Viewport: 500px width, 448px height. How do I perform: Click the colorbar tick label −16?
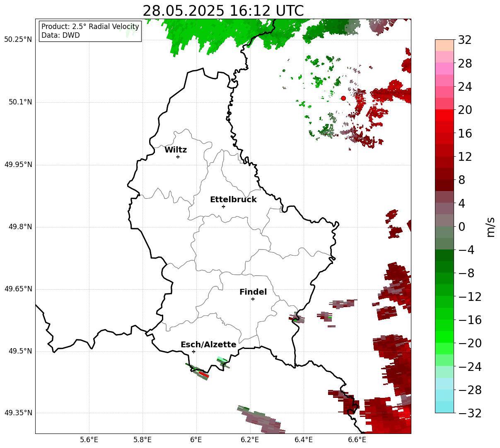[470, 320]
